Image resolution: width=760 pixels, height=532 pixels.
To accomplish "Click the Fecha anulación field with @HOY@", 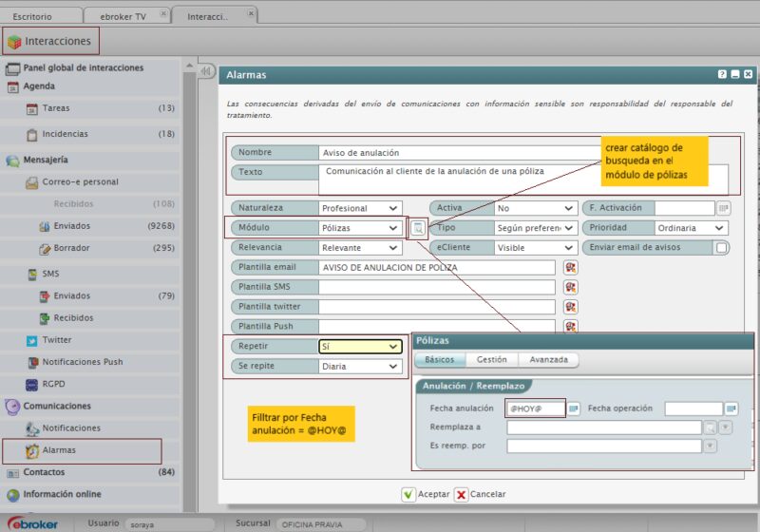I will pos(535,408).
